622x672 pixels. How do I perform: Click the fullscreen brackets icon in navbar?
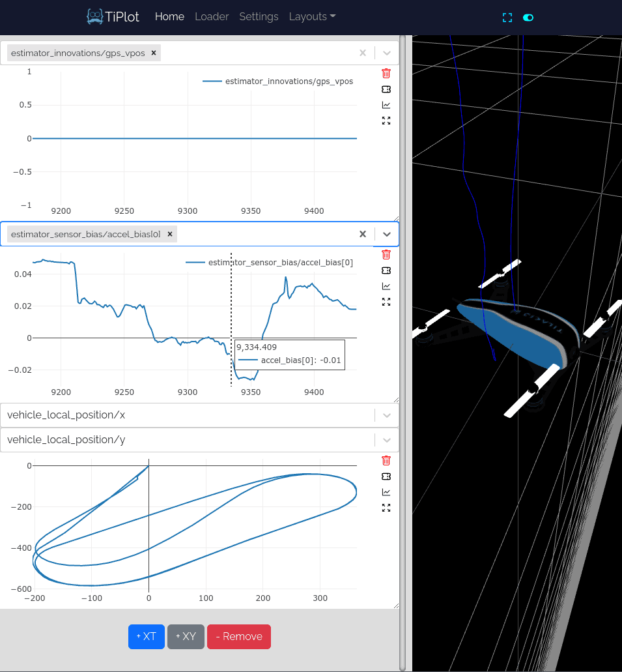(507, 18)
